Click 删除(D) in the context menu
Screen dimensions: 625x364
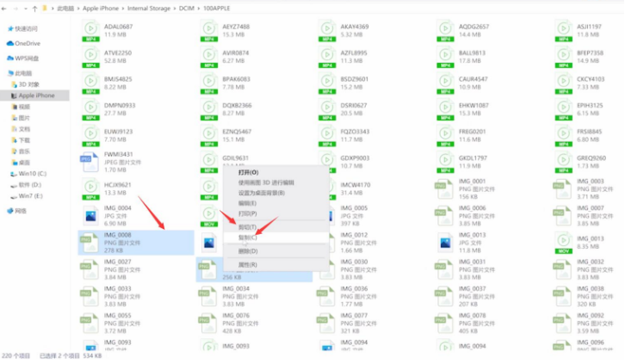tap(248, 251)
